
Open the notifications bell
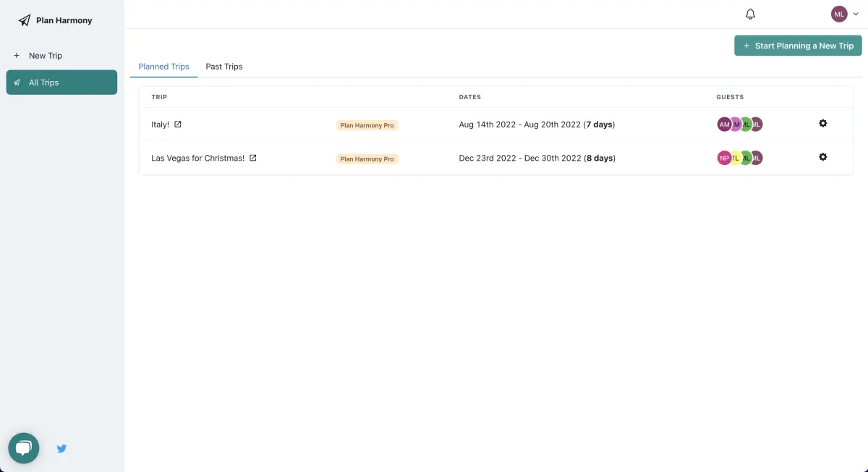point(750,14)
